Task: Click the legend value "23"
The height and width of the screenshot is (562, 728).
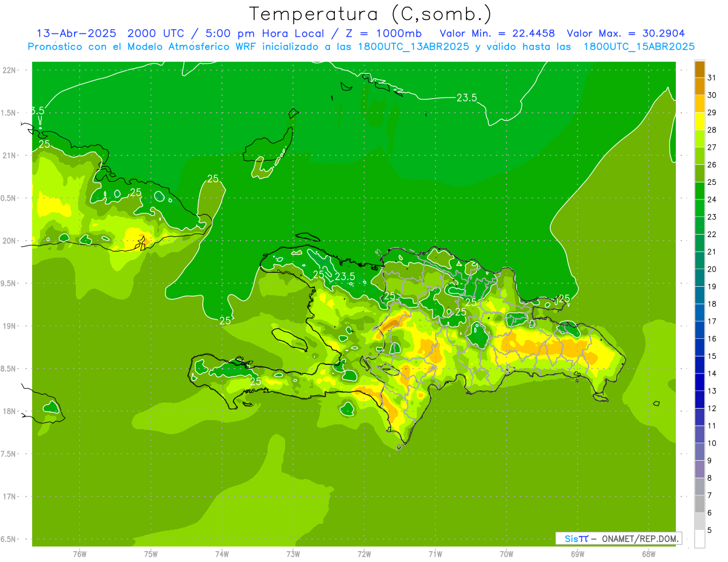Action: coord(712,217)
